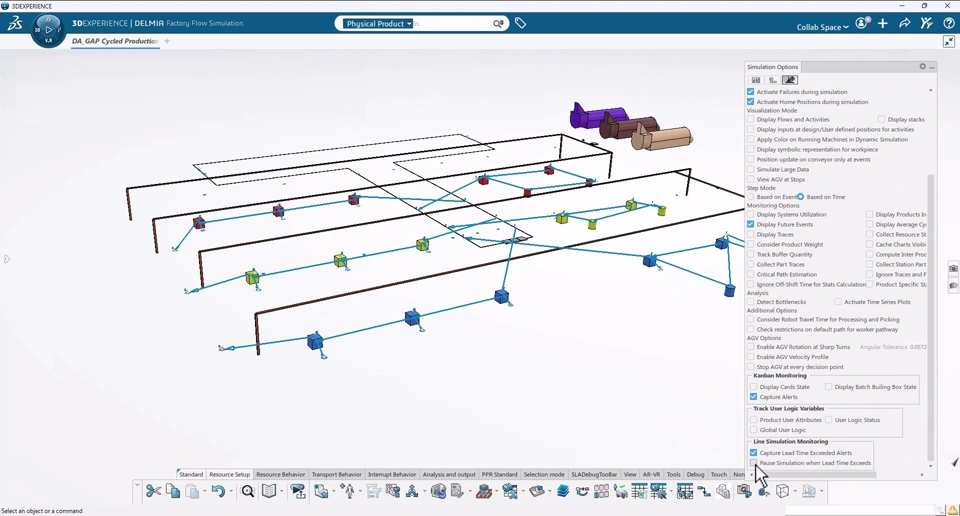
Task: Click the blue stacked layers icon
Action: click(x=563, y=491)
